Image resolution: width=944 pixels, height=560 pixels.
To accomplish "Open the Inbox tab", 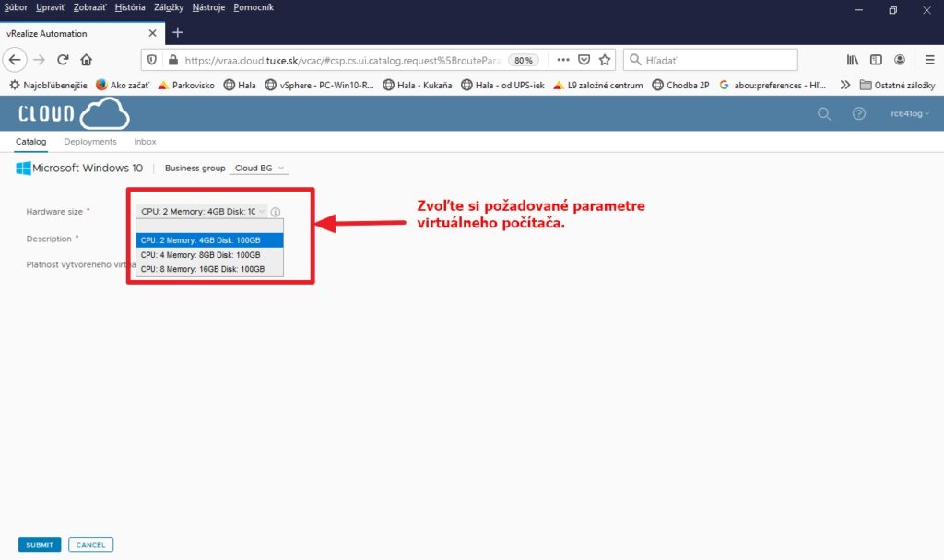I will (145, 142).
